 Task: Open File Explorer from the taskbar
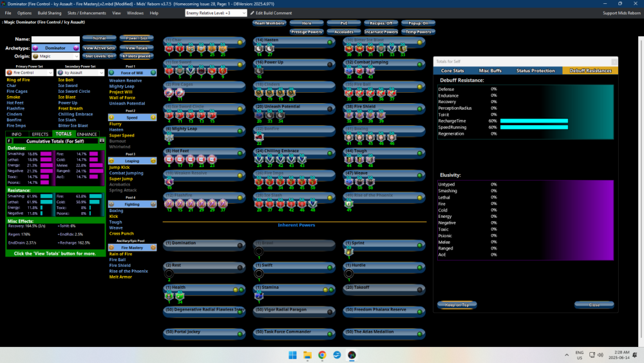click(x=307, y=355)
